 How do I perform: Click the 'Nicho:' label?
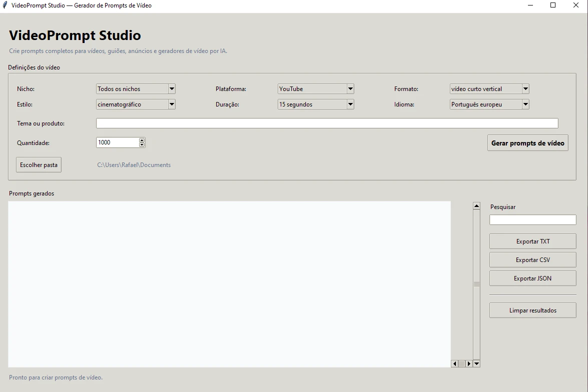pyautogui.click(x=26, y=89)
